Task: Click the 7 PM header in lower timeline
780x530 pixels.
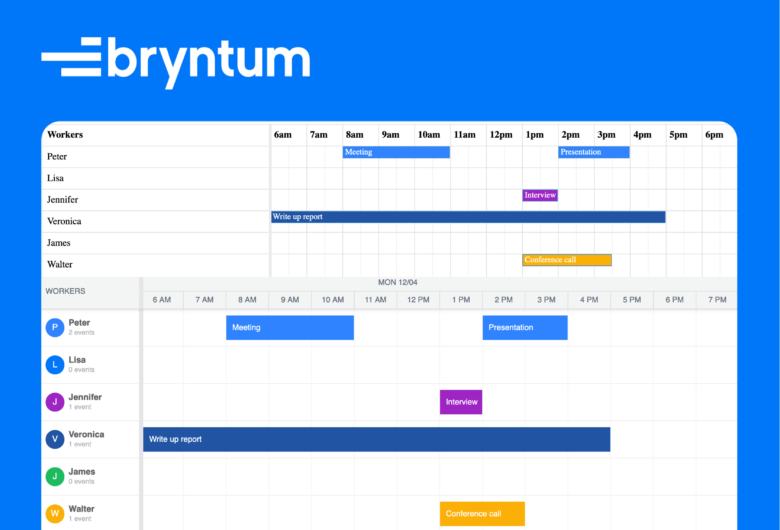Action: [717, 300]
